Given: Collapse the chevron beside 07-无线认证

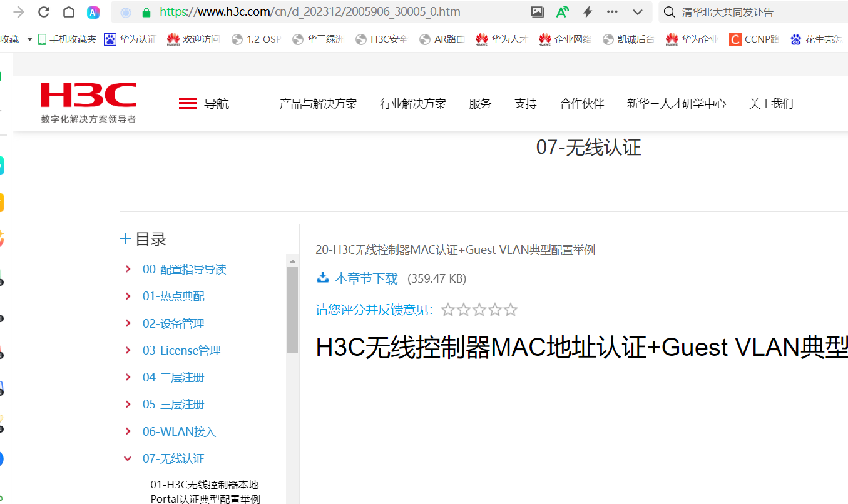Looking at the screenshot, I should [128, 459].
